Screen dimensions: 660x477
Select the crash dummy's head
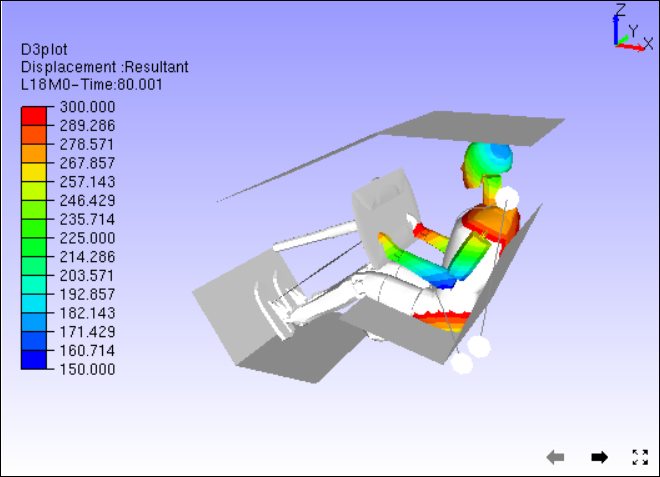pyautogui.click(x=487, y=163)
